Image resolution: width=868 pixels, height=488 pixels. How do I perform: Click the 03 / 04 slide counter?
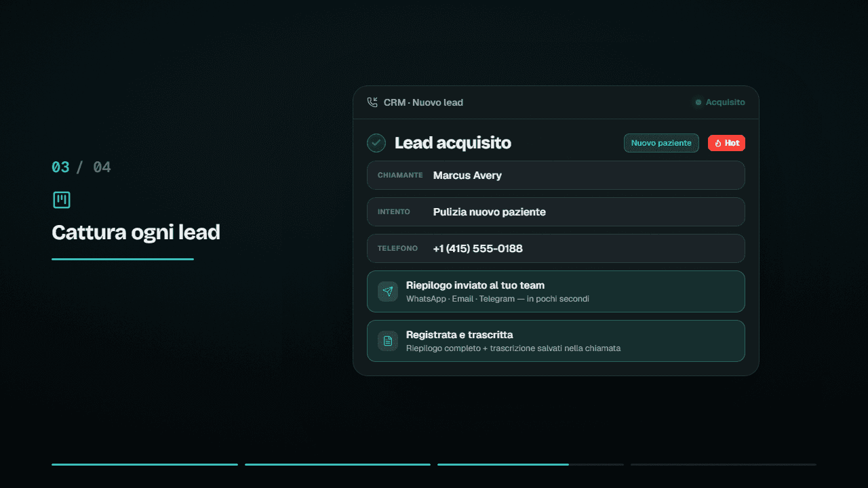coord(81,167)
